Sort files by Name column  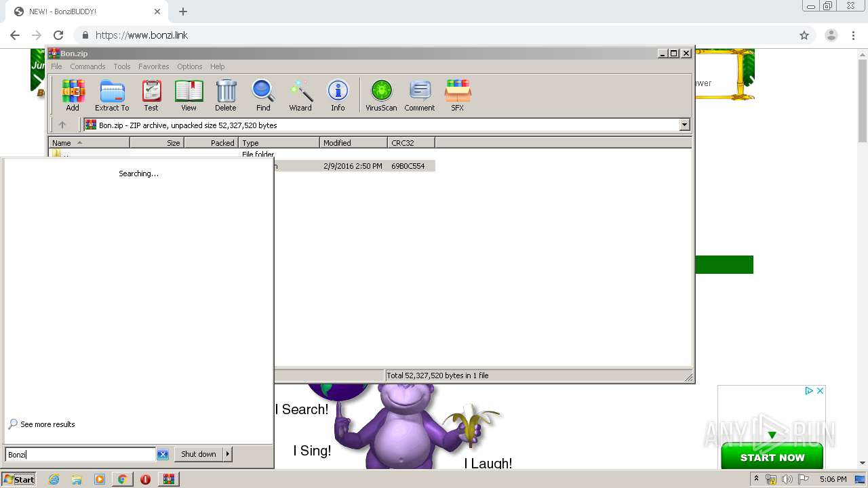89,143
